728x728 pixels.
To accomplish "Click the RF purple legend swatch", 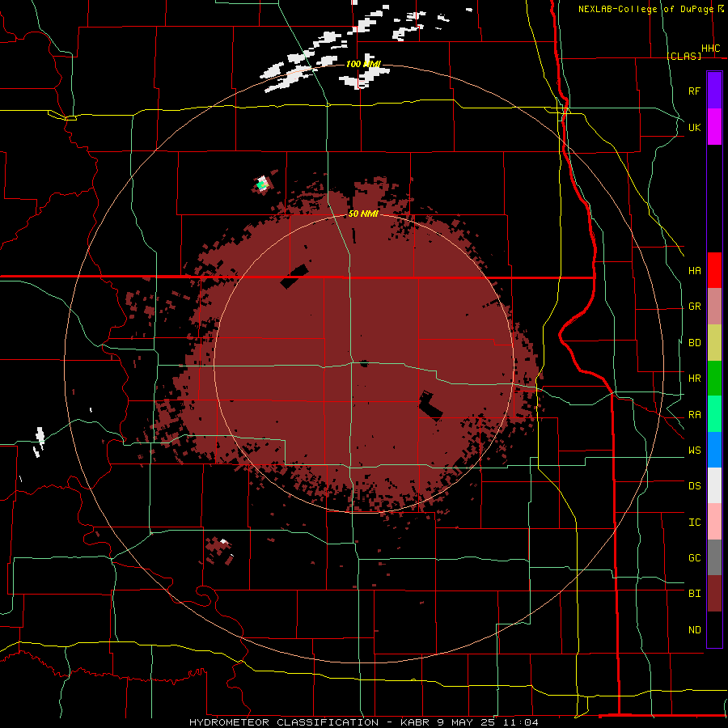I will click(714, 91).
